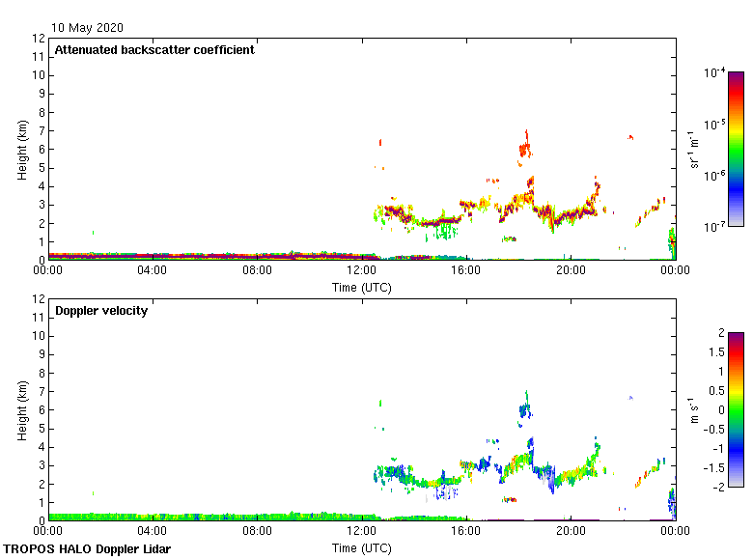Screen dimensions: 753x560
Task: Click the 10⁻⁷ label on the backscatter color bar
Action: click(713, 226)
